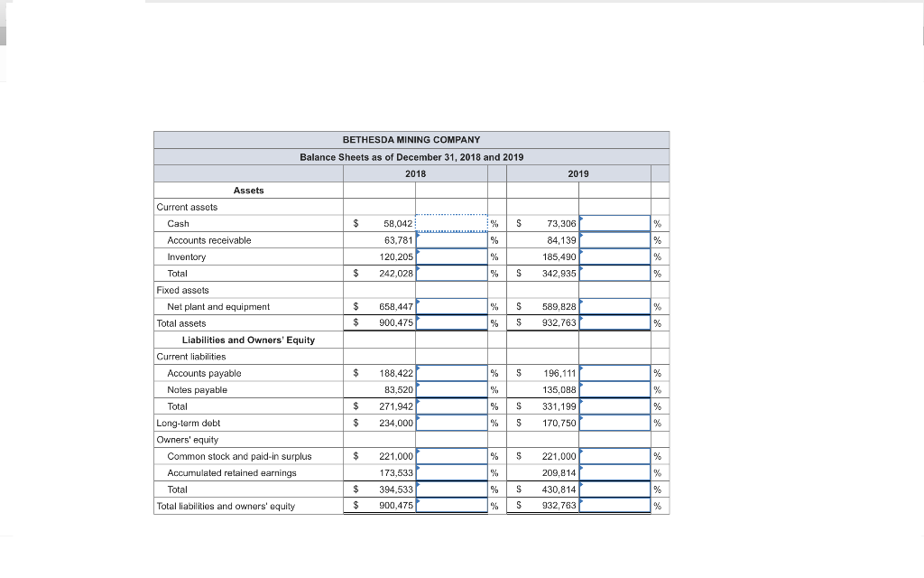The height and width of the screenshot is (578, 924).
Task: Select the 2019 Accounts receivable percentage field
Action: 615,240
